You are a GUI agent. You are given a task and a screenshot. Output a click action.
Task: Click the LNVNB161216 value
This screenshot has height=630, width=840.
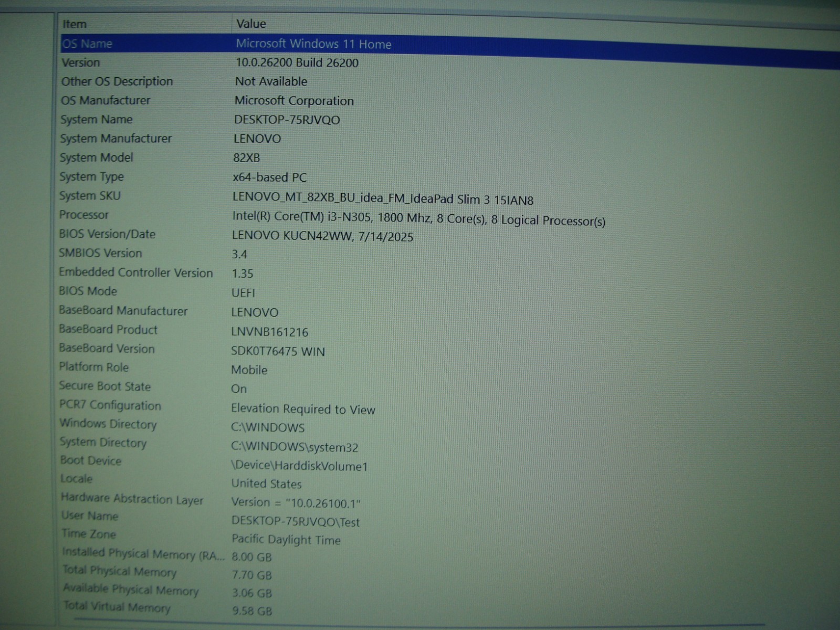click(269, 332)
